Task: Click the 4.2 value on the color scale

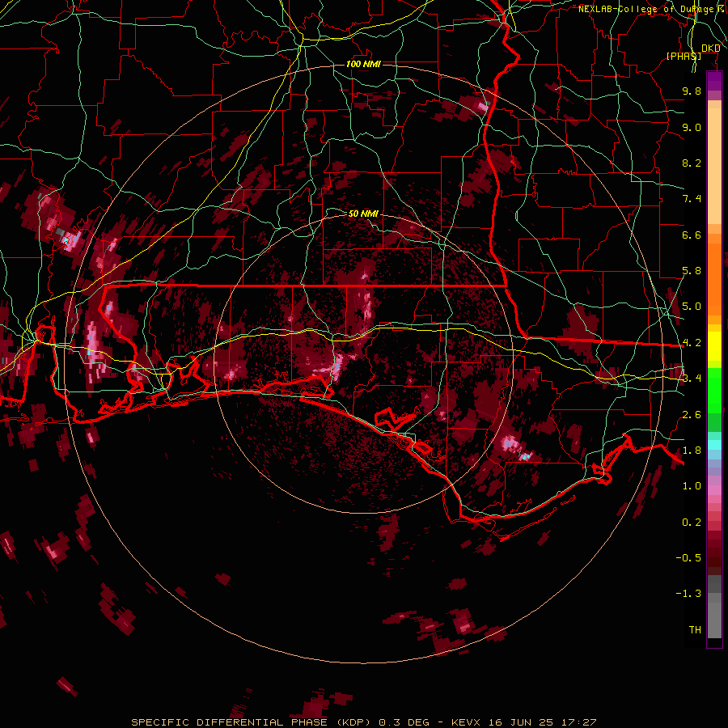Action: tap(692, 343)
